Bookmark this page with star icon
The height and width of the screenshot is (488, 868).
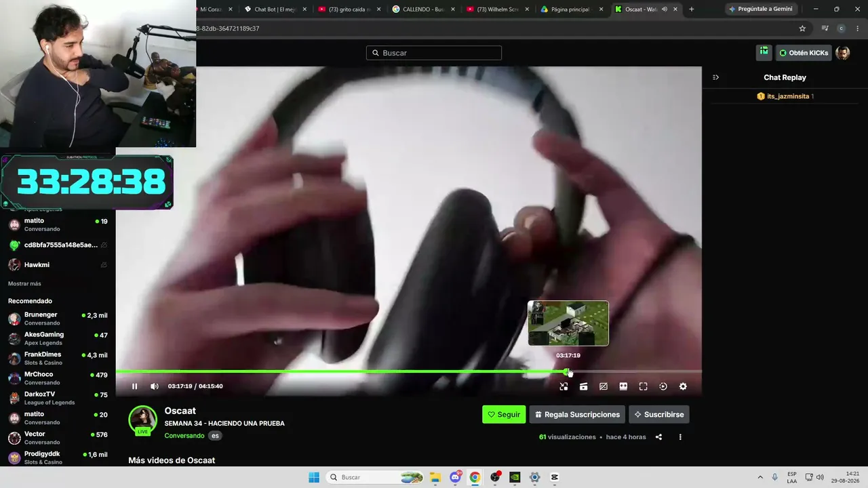click(x=802, y=28)
